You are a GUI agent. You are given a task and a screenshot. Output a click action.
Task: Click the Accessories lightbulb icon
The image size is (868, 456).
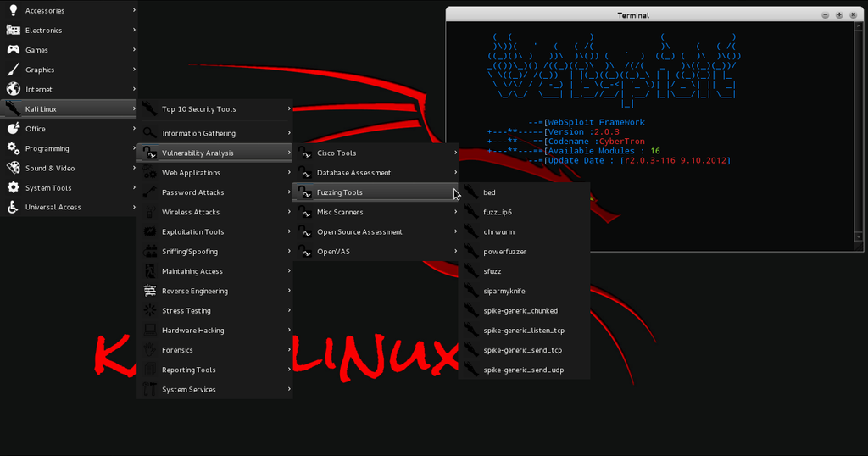coord(14,10)
